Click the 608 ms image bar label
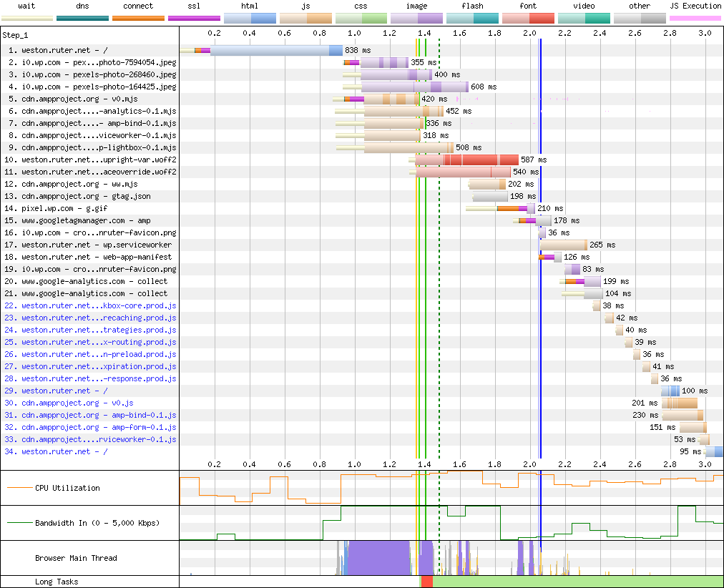 pos(483,87)
